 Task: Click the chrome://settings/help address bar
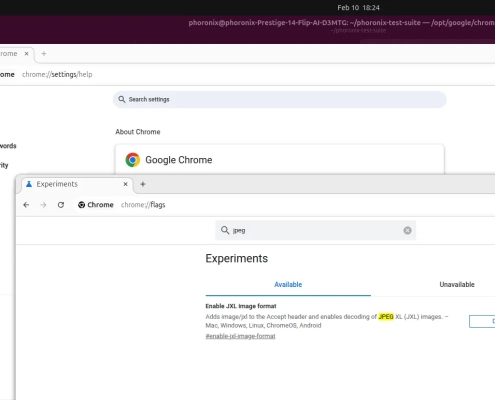[x=57, y=74]
